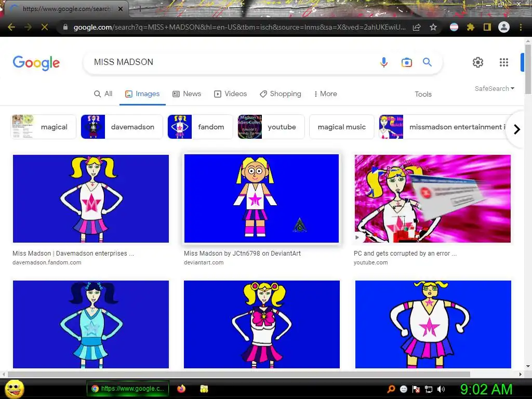This screenshot has height=399, width=532.
Task: Switch to the Videos tab
Action: point(230,94)
